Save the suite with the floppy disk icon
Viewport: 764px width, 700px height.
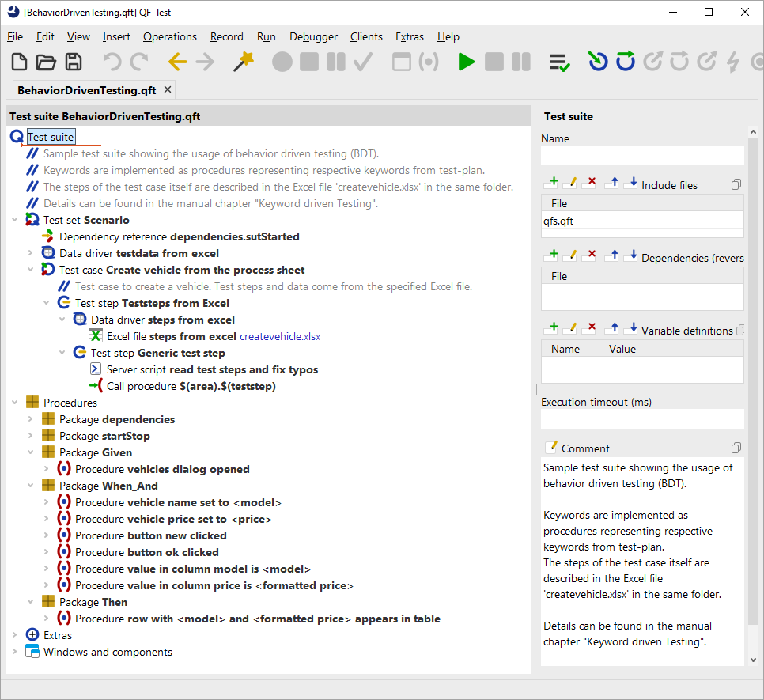(x=74, y=62)
